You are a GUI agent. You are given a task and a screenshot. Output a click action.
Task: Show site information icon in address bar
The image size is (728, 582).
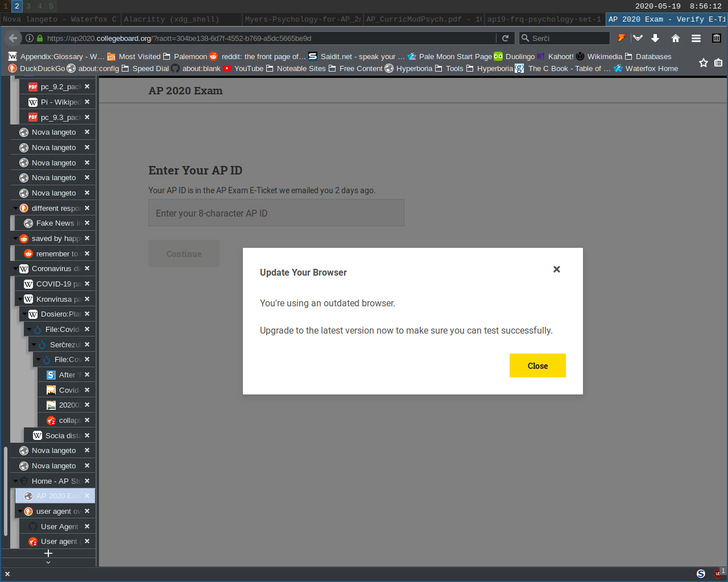[30, 38]
